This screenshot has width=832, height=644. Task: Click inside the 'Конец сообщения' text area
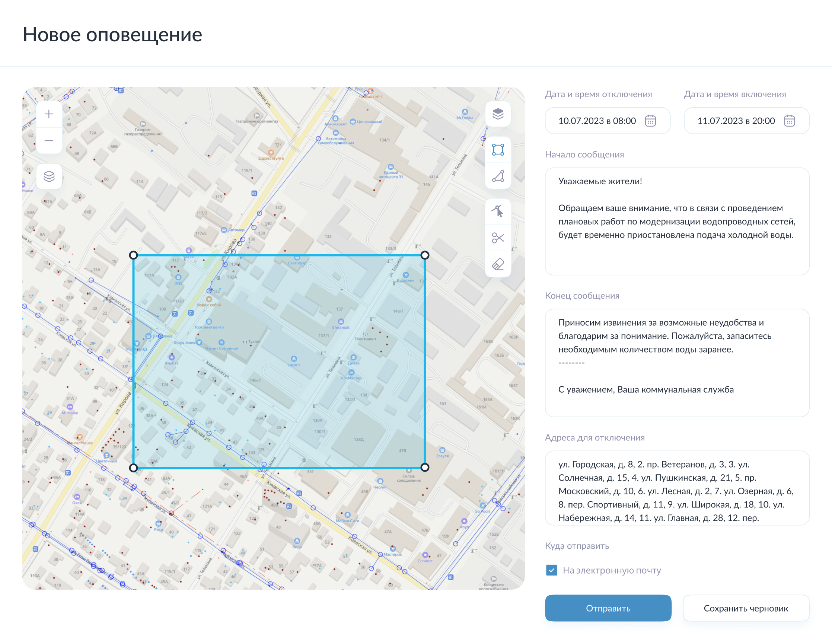[x=678, y=362]
